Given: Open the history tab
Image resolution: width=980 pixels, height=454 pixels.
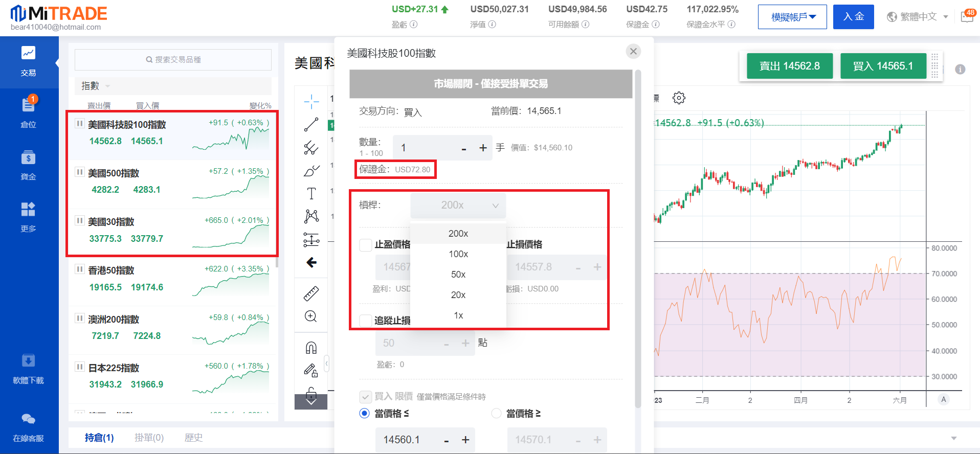Looking at the screenshot, I should coord(193,438).
